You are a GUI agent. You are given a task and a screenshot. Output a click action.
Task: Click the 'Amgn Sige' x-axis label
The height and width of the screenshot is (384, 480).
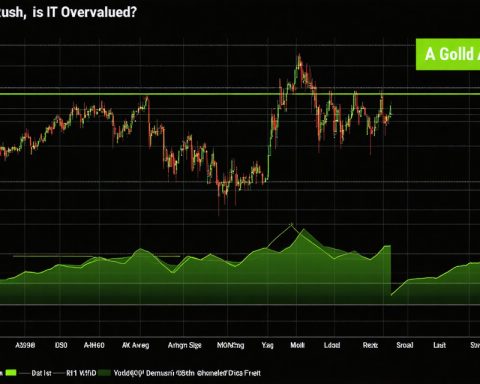coord(184,345)
